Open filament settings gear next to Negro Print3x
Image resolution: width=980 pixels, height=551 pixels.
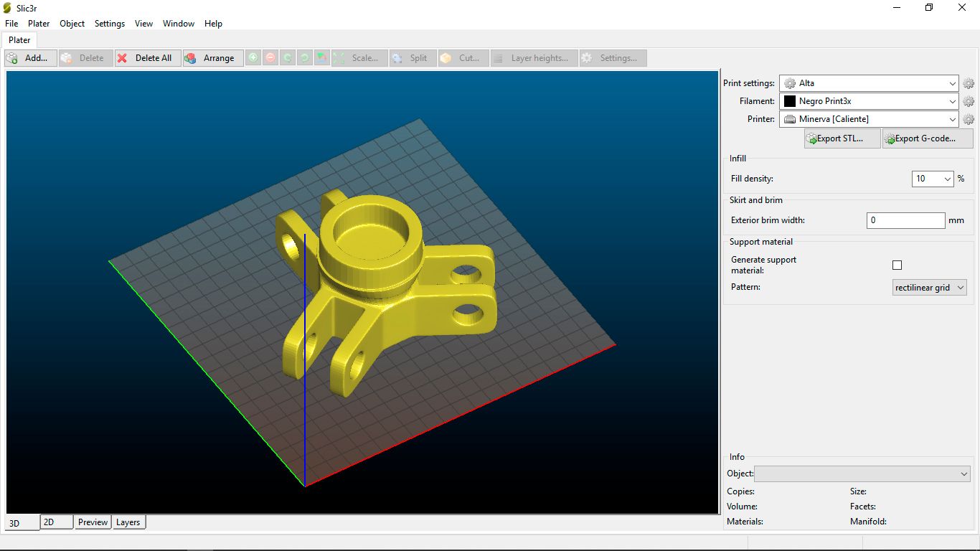[969, 101]
